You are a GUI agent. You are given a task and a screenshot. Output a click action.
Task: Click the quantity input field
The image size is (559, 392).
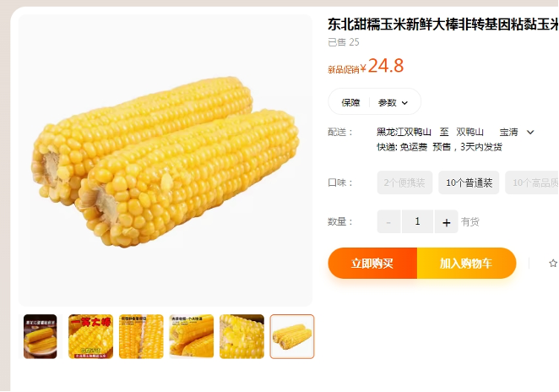point(417,222)
